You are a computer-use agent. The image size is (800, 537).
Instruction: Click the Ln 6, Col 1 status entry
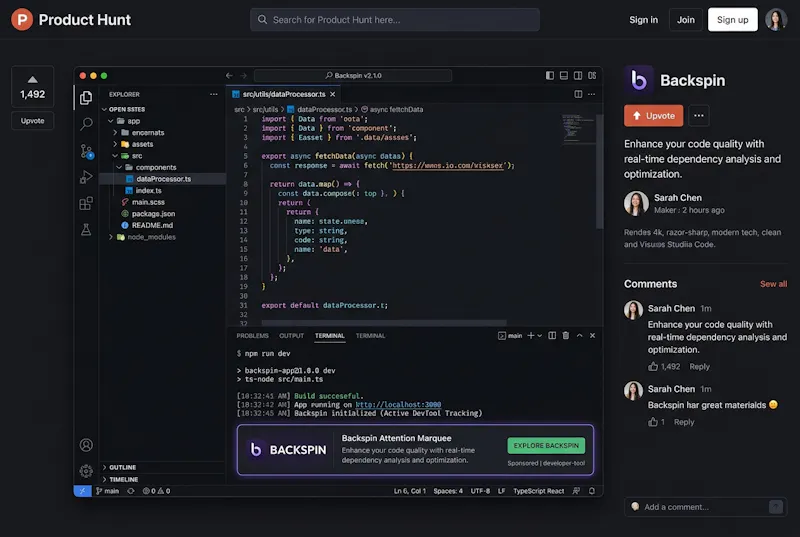click(x=410, y=491)
